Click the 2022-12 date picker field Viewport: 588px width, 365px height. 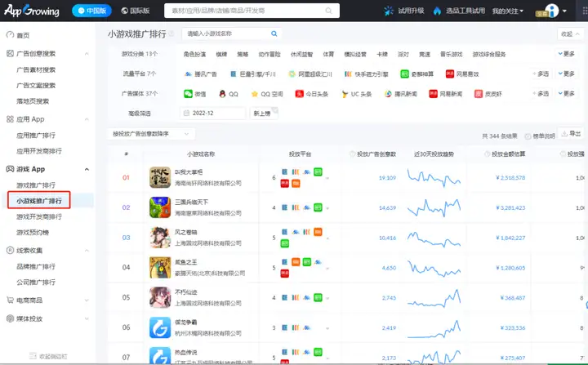213,114
